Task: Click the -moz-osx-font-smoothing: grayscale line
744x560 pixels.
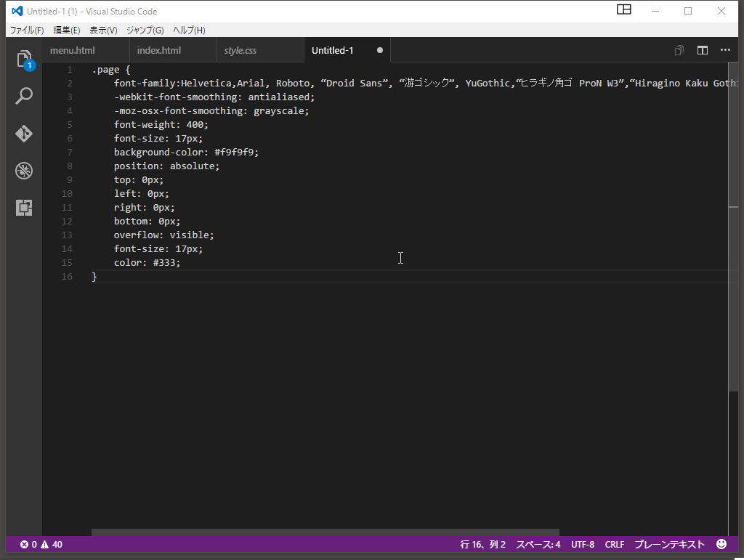Action: click(211, 111)
